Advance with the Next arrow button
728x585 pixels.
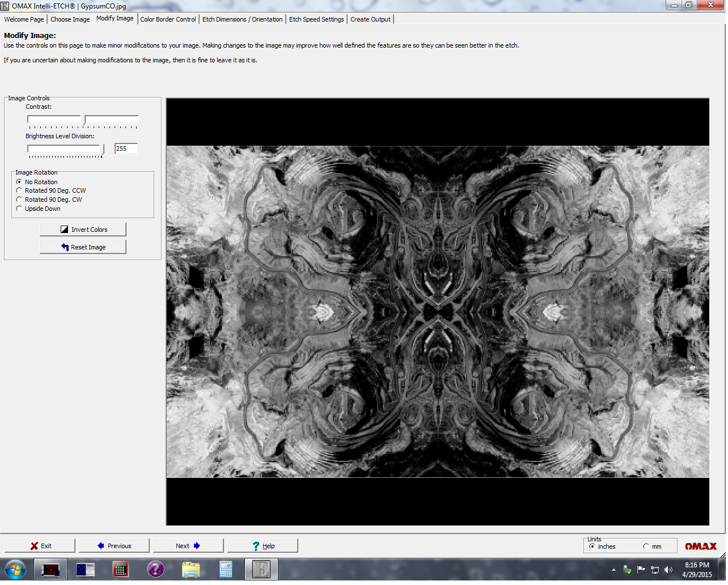pyautogui.click(x=188, y=546)
